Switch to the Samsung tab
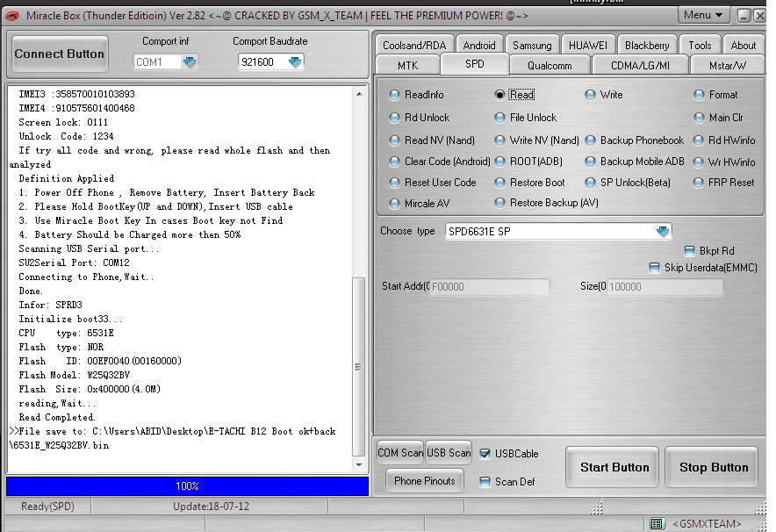The width and height of the screenshot is (776, 532). click(533, 44)
